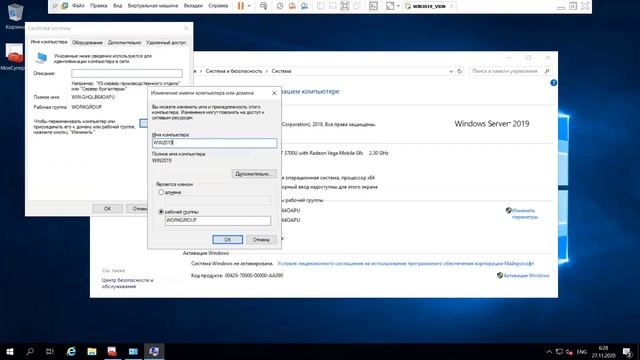The height and width of the screenshot is (360, 640).
Task: Click the Активация Windows link
Action: pos(526,276)
